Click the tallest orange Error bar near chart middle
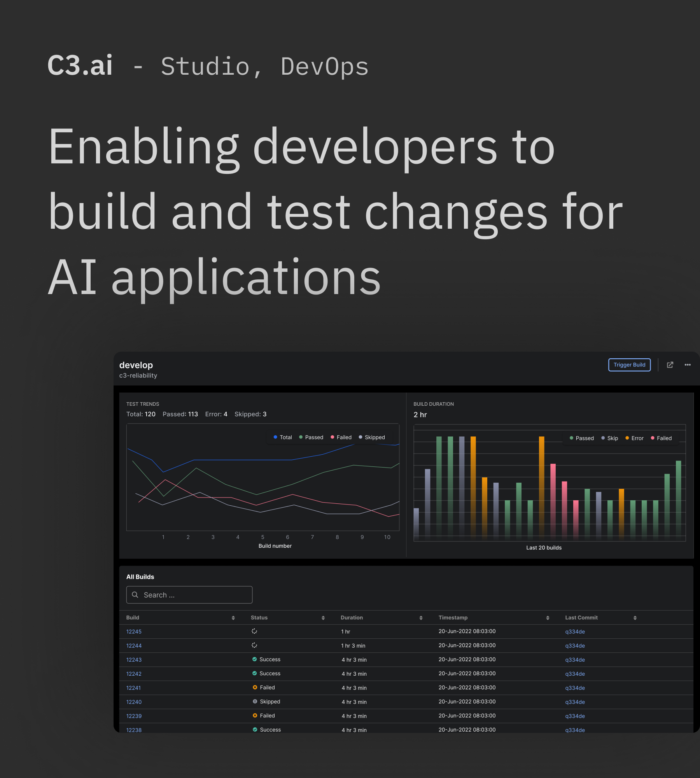This screenshot has width=700, height=778. tap(541, 488)
